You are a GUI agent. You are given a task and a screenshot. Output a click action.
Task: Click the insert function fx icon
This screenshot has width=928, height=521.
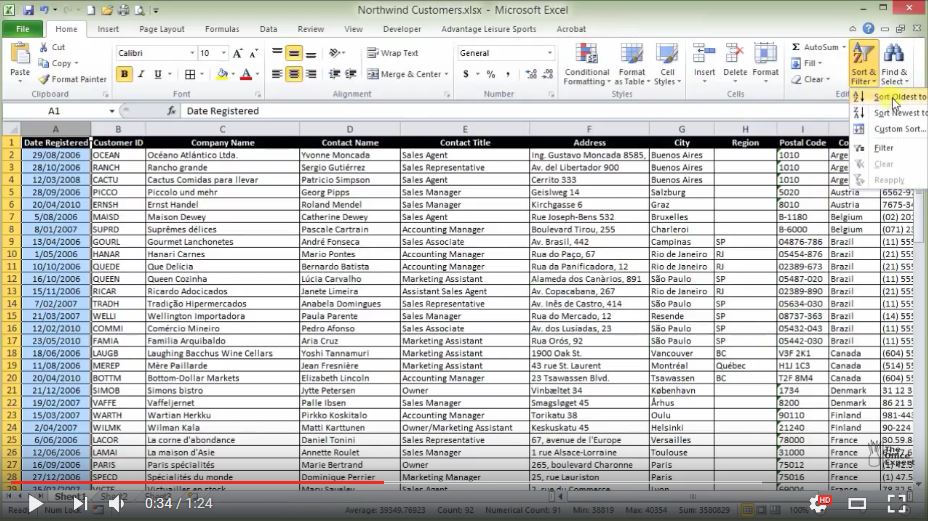click(x=171, y=111)
